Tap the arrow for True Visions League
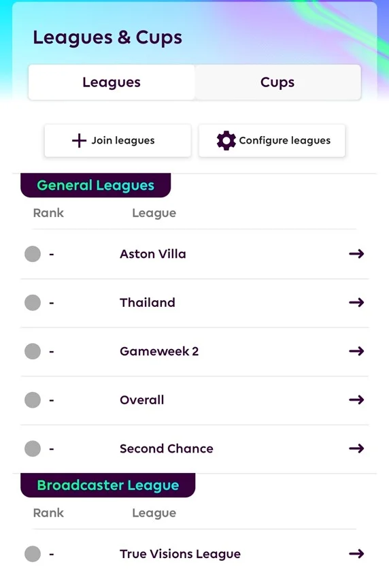The width and height of the screenshot is (389, 588). click(356, 553)
